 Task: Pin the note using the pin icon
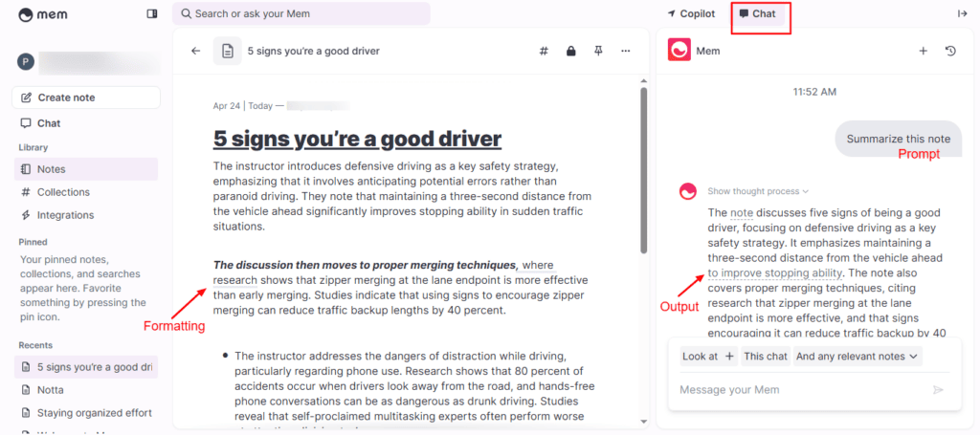[598, 52]
